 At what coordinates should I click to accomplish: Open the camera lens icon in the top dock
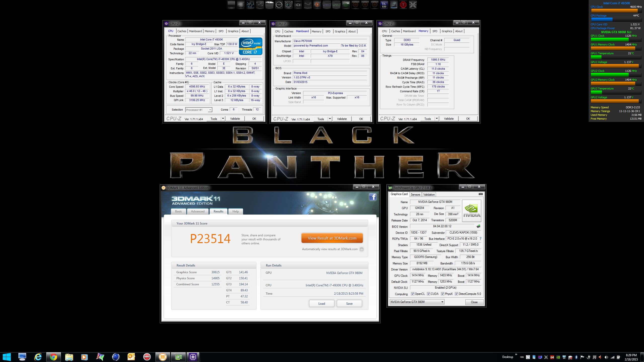289,5
